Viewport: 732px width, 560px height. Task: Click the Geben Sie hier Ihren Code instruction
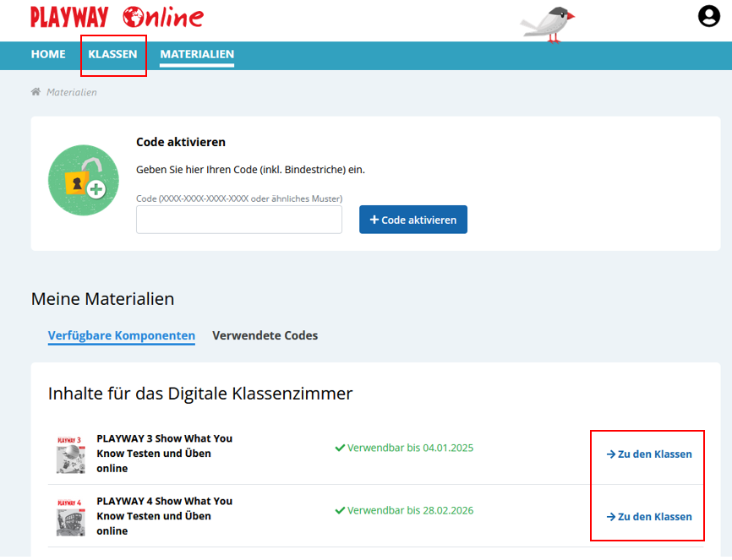[251, 170]
